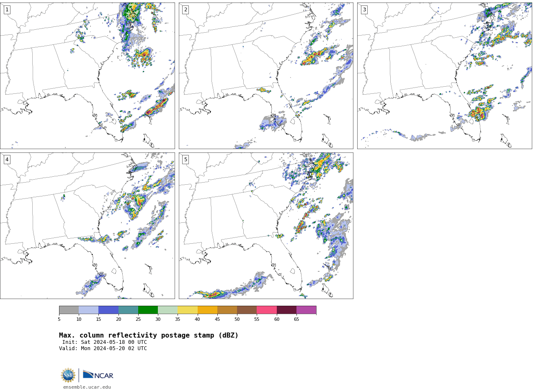Image resolution: width=536 pixels, height=392 pixels.
Task: Click the tan 45-50 dBZ swatch
Action: tap(227, 310)
